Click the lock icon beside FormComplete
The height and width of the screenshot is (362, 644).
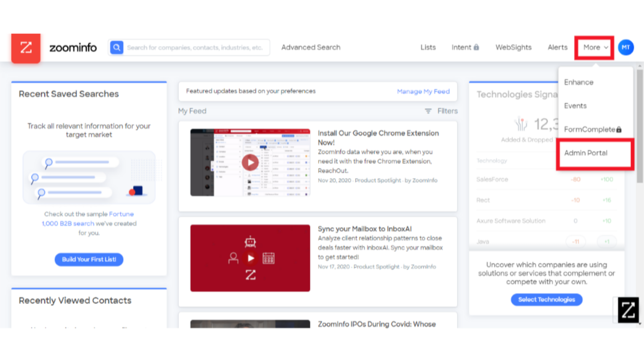point(619,129)
